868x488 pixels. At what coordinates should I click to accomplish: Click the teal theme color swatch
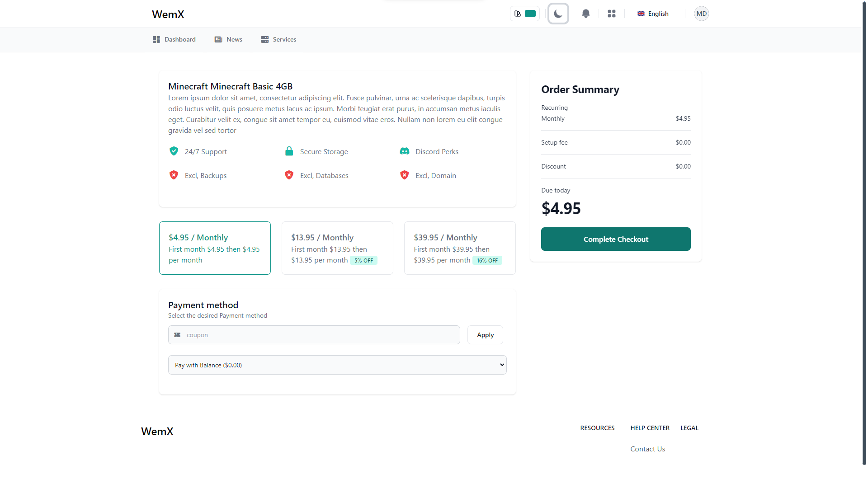pos(530,14)
